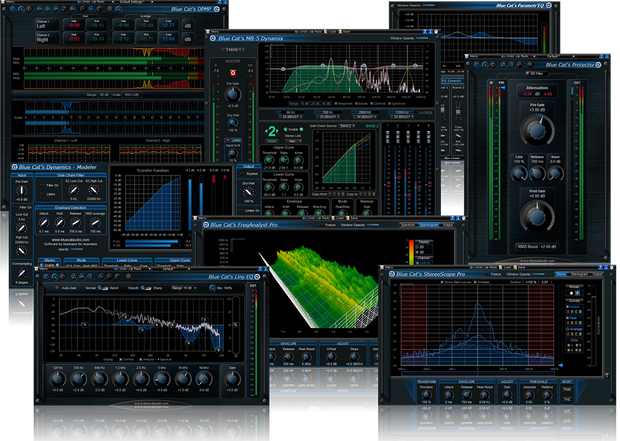620x441 pixels.
Task: Click the Protector Link knob
Action: (519, 173)
